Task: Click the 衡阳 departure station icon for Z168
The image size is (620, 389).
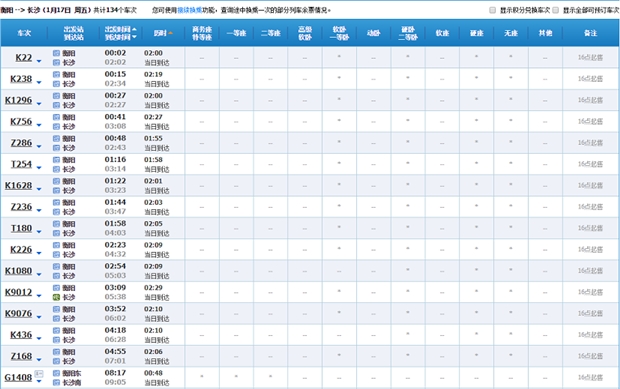Action: point(56,352)
